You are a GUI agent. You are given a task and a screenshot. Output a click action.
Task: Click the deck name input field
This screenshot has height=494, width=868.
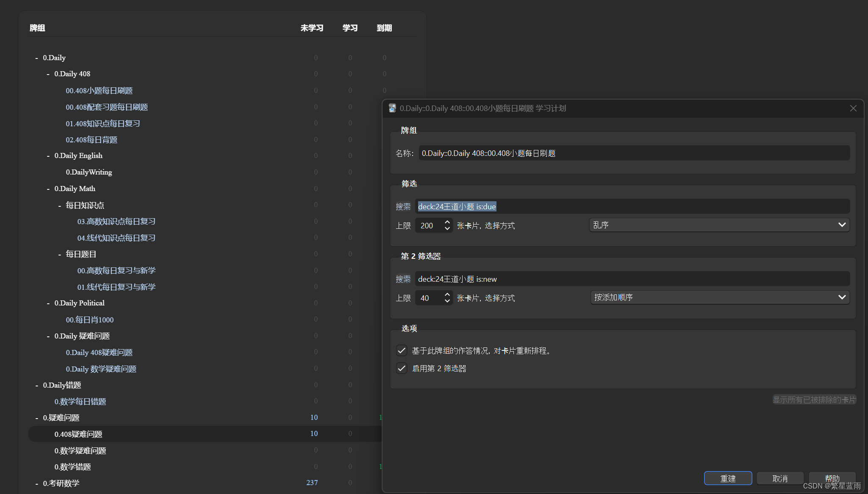point(633,153)
